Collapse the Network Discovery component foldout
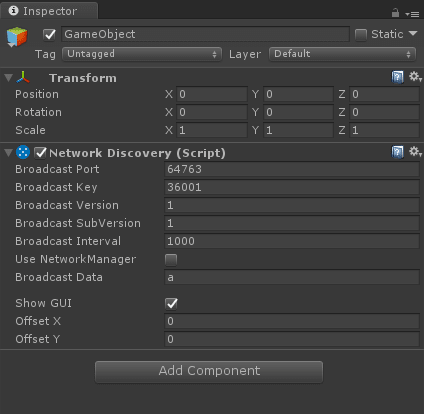 point(8,153)
